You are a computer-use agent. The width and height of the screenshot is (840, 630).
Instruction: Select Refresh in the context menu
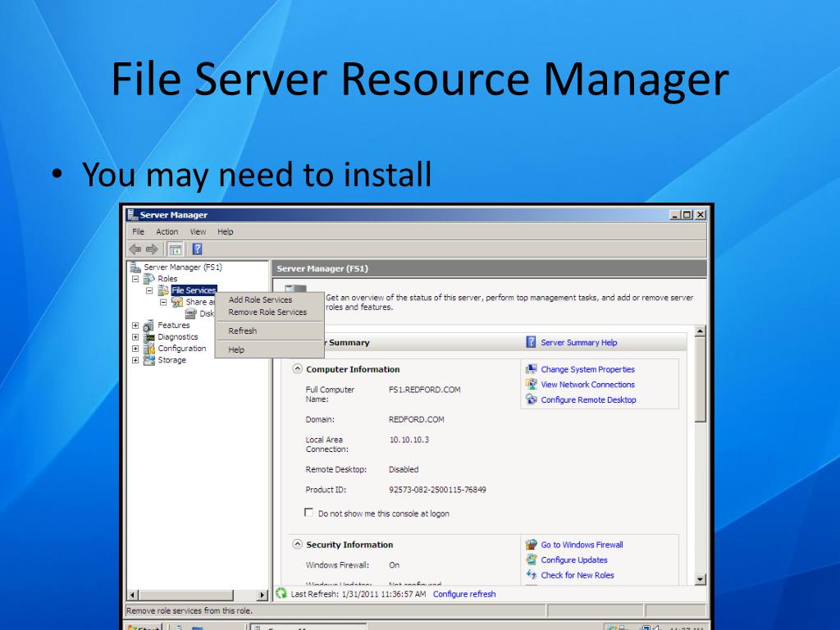(x=269, y=331)
